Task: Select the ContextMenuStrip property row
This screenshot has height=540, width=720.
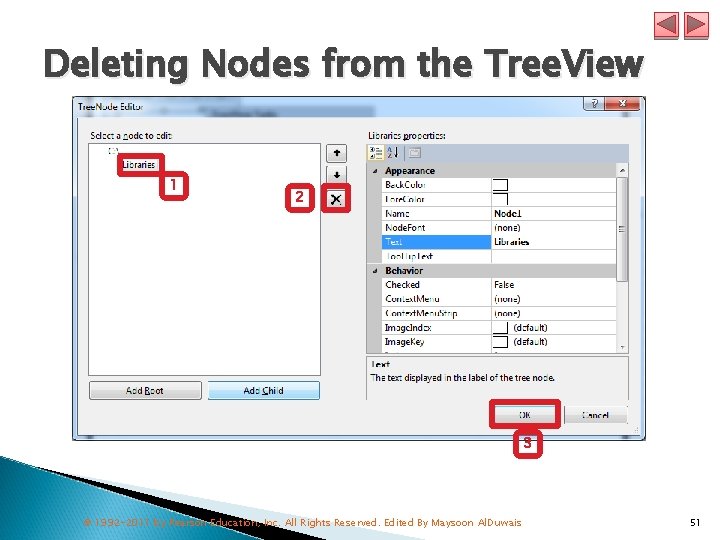Action: (x=499, y=313)
